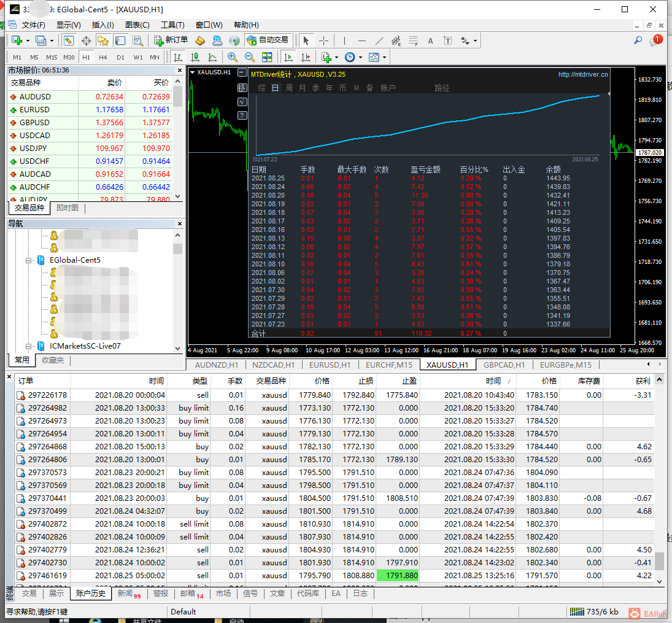The image size is (672, 623).
Task: Select order 297402779 in history
Action: point(334,550)
